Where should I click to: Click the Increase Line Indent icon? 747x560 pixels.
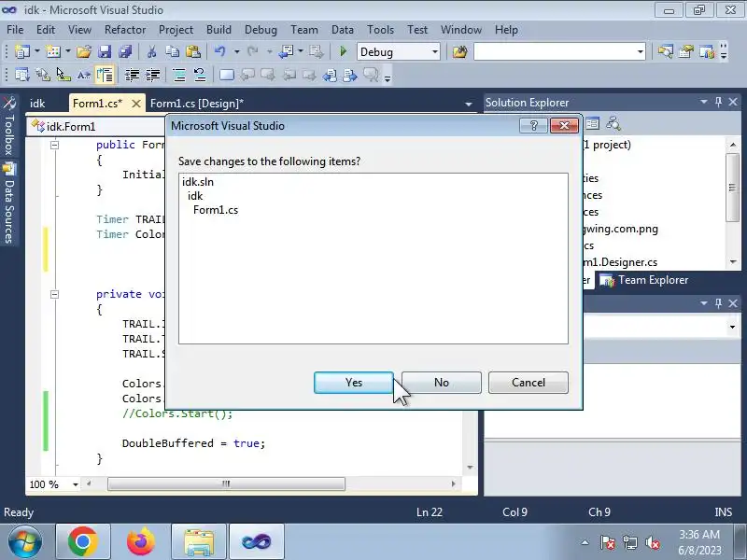(x=152, y=75)
